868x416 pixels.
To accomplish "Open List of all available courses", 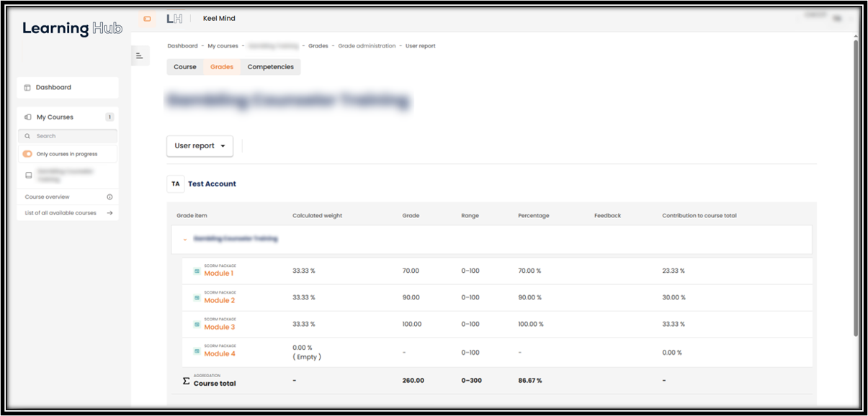I will [68, 213].
